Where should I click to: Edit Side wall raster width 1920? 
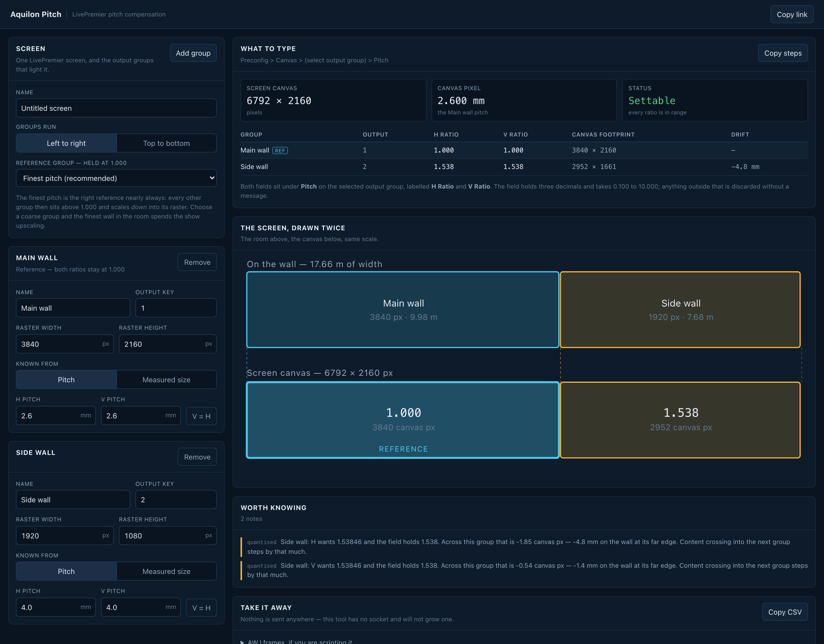pos(65,536)
